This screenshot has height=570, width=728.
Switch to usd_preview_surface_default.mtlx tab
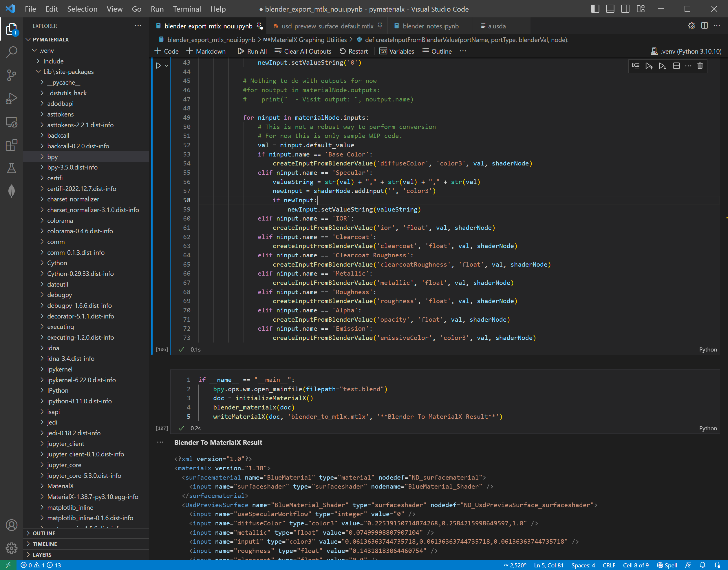(x=327, y=26)
